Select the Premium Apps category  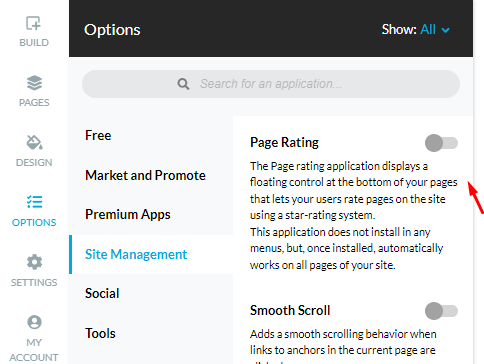pos(151,214)
